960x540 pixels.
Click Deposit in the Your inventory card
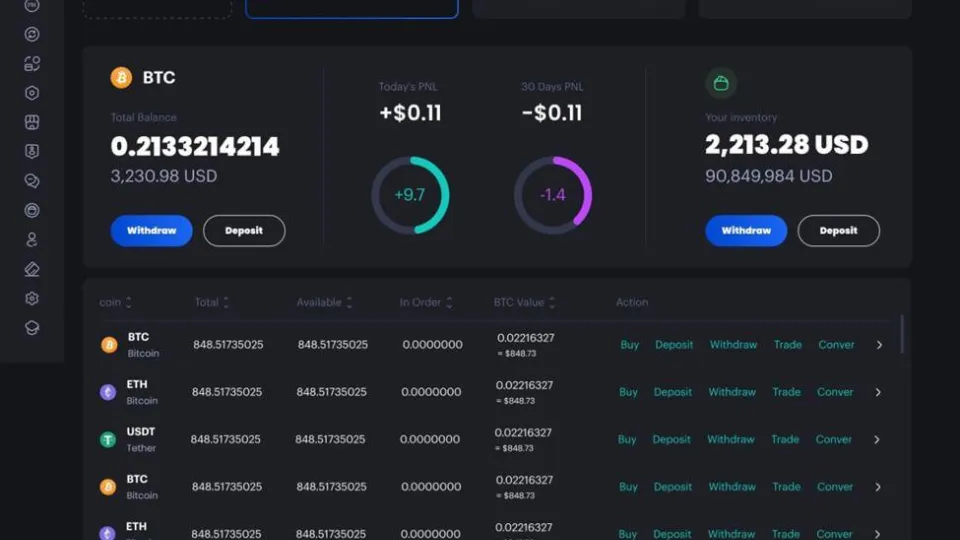tap(838, 231)
